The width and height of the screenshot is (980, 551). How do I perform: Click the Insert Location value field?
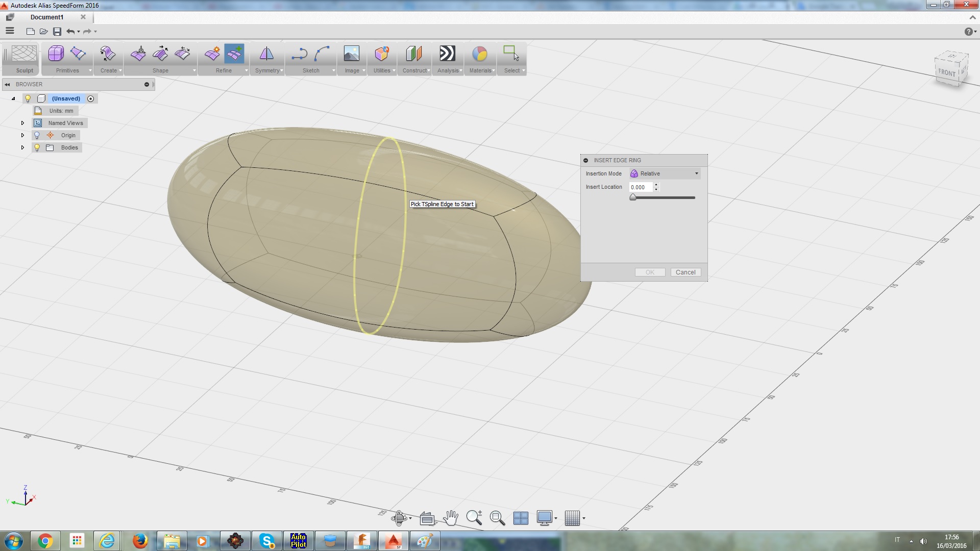(x=641, y=187)
